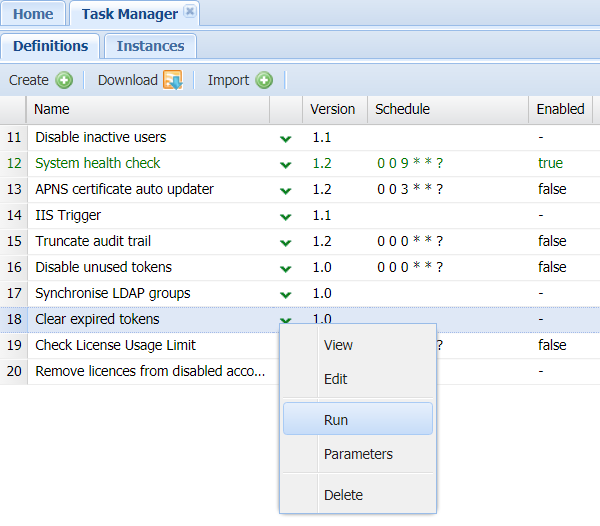This screenshot has height=526, width=600.
Task: Click green arrow on Synchronise LDAP groups row
Action: (x=286, y=294)
